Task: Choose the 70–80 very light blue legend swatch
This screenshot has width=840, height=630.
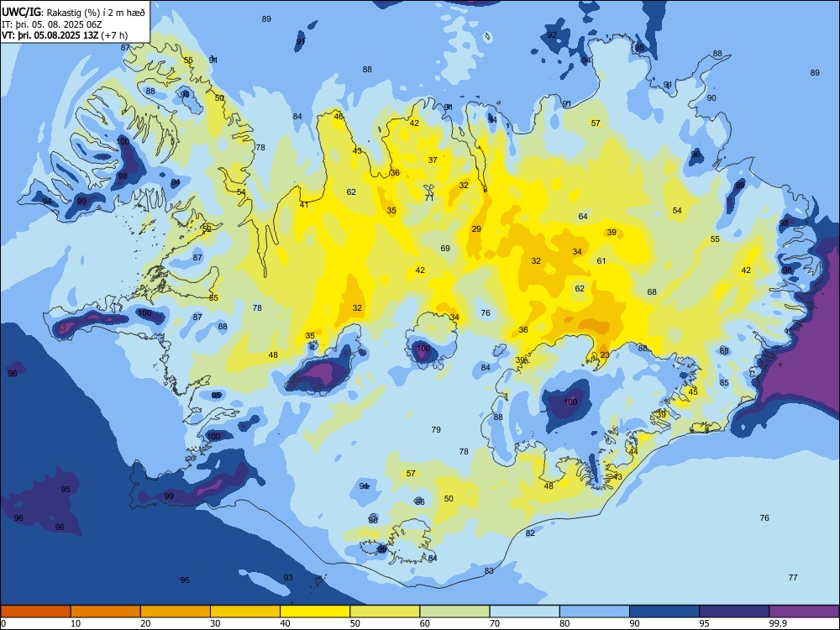Action: click(x=524, y=612)
